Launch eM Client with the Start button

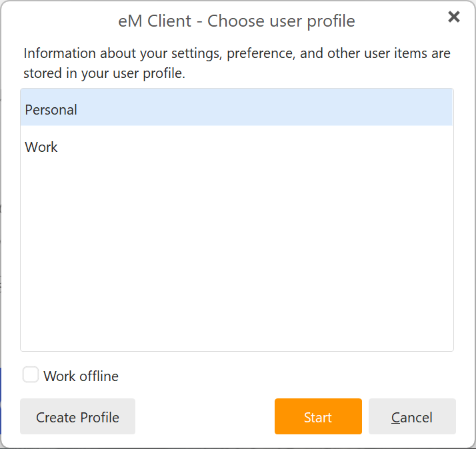pyautogui.click(x=318, y=416)
